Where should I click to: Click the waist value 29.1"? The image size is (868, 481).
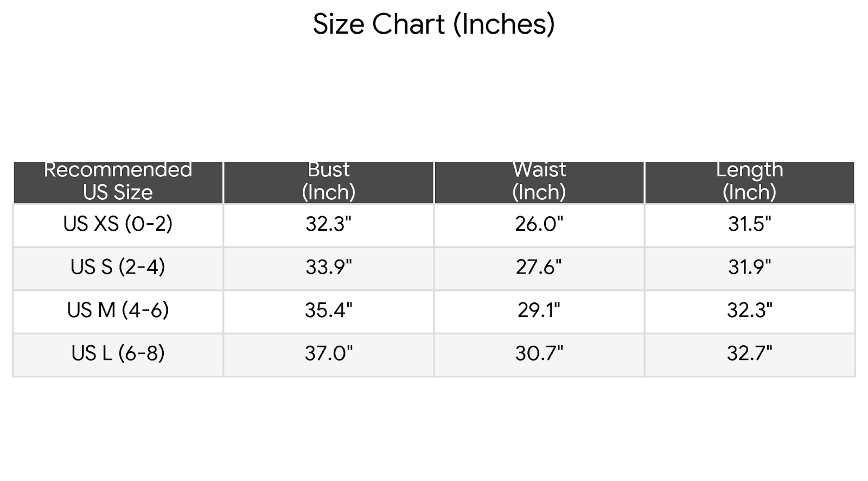click(539, 310)
